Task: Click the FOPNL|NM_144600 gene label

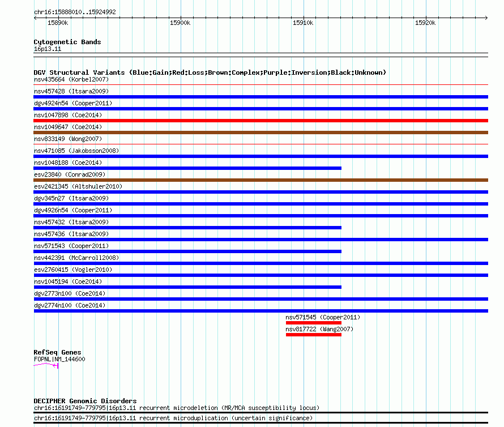Action: pos(59,359)
